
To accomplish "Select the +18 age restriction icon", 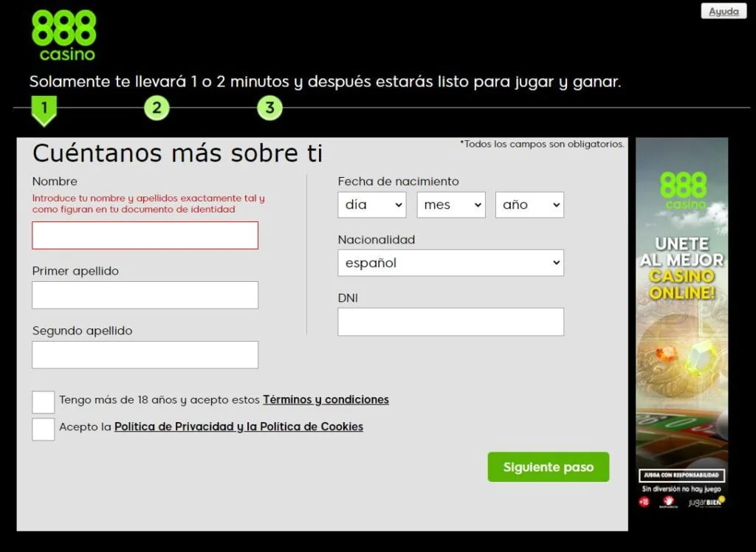I will [x=643, y=500].
